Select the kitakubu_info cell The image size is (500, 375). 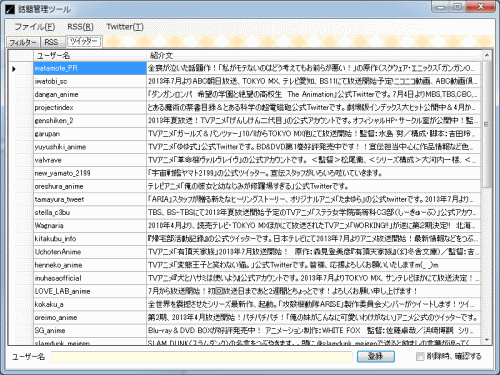point(90,239)
